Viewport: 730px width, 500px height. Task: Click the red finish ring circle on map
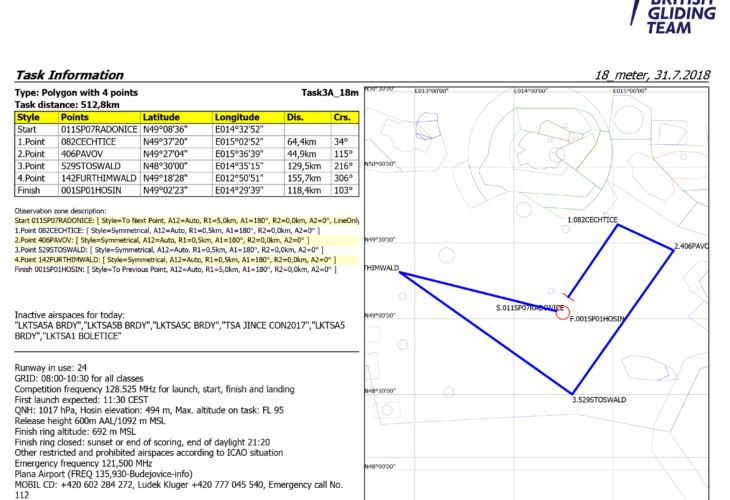563,312
